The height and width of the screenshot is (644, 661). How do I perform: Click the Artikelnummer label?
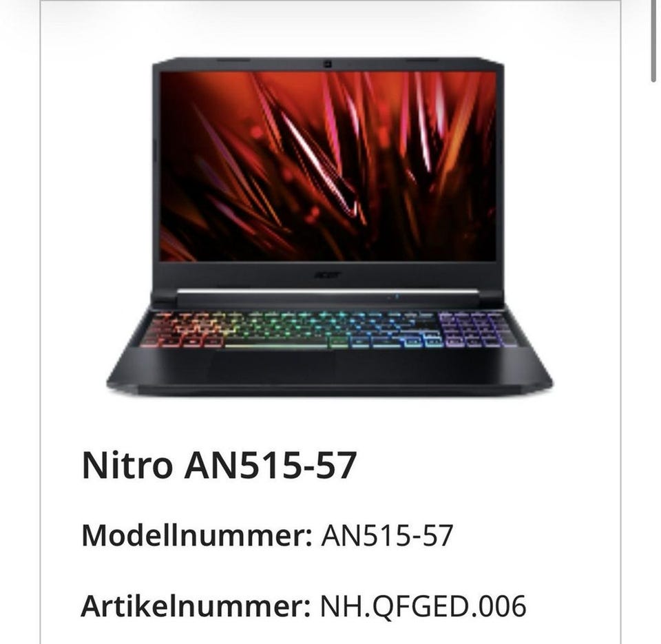coord(196,606)
